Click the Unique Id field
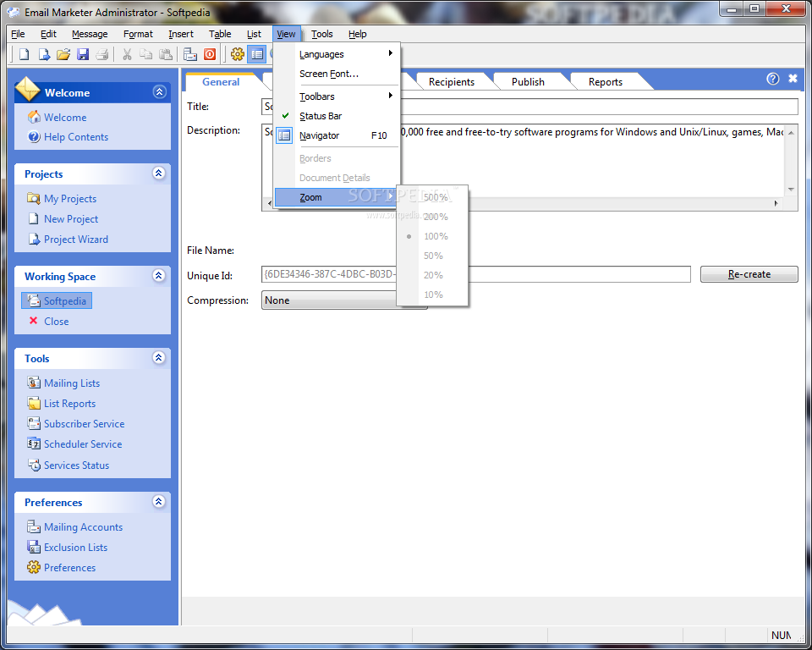This screenshot has width=812, height=650. [476, 274]
